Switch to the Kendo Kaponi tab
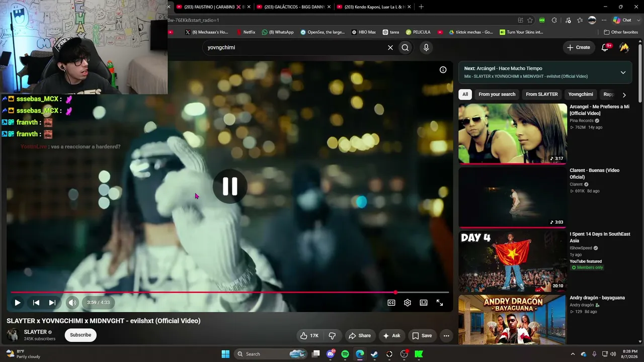Screen dimensions: 644x362 (373, 7)
